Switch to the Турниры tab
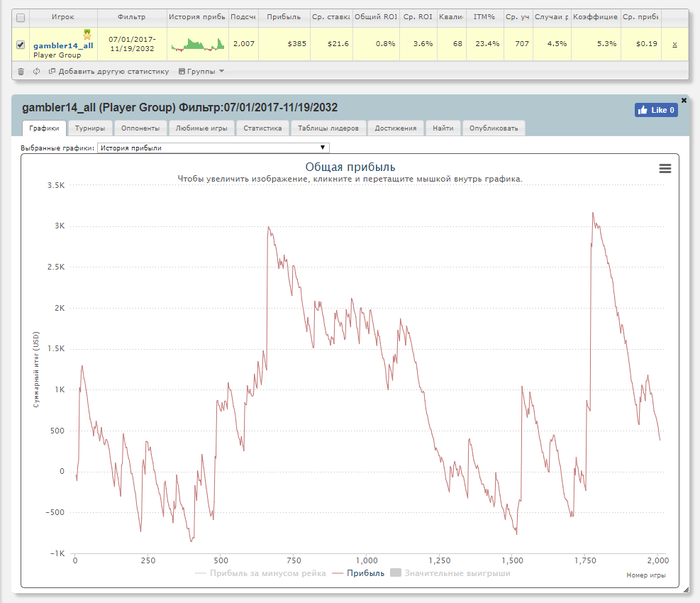Image resolution: width=700 pixels, height=603 pixels. pyautogui.click(x=90, y=128)
